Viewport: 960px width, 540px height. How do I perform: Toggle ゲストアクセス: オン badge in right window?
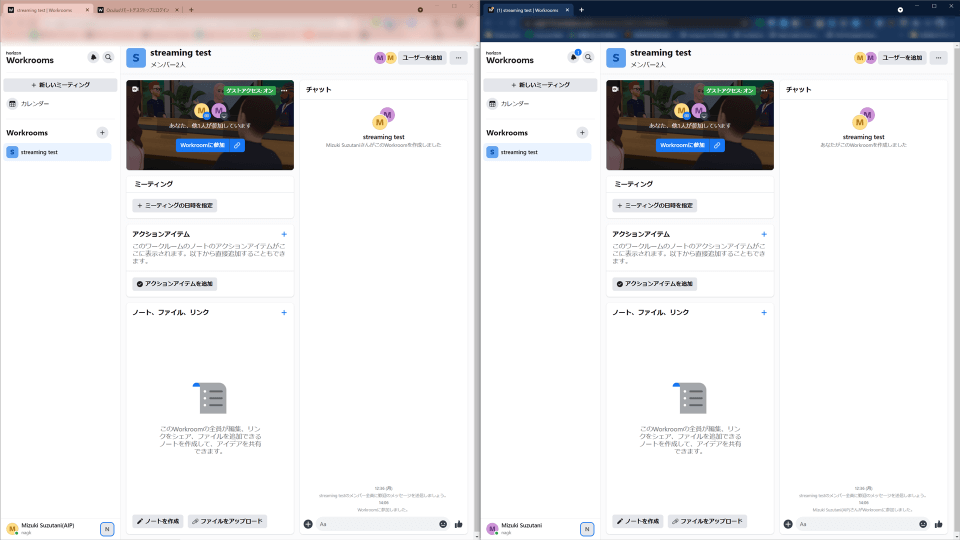coord(730,90)
